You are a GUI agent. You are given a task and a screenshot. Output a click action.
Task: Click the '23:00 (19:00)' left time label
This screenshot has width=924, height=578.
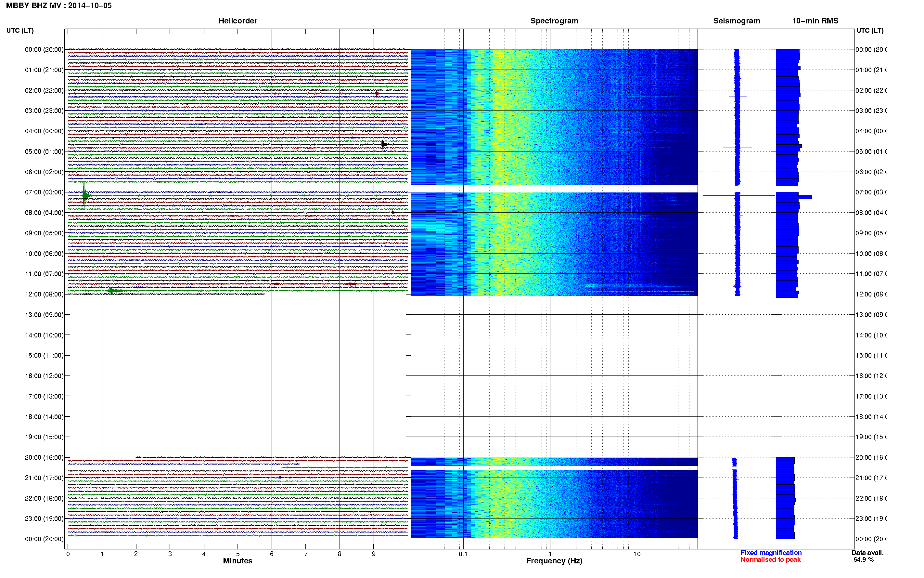[x=44, y=519]
